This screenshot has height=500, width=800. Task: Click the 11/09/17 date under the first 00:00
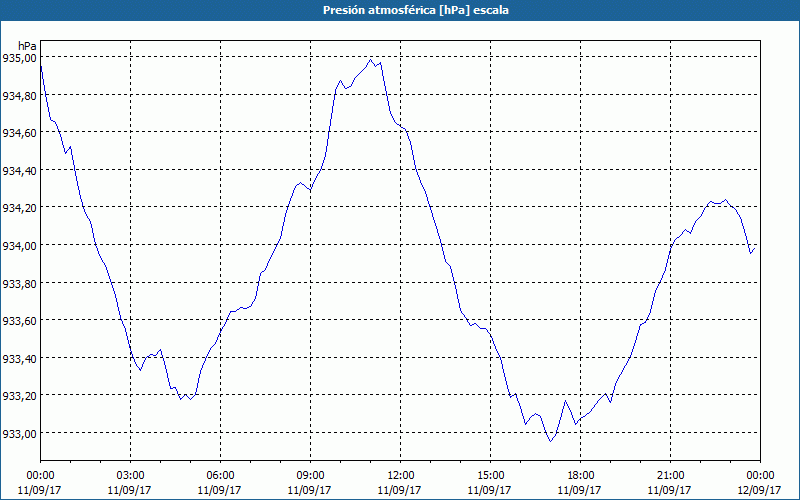(x=40, y=490)
